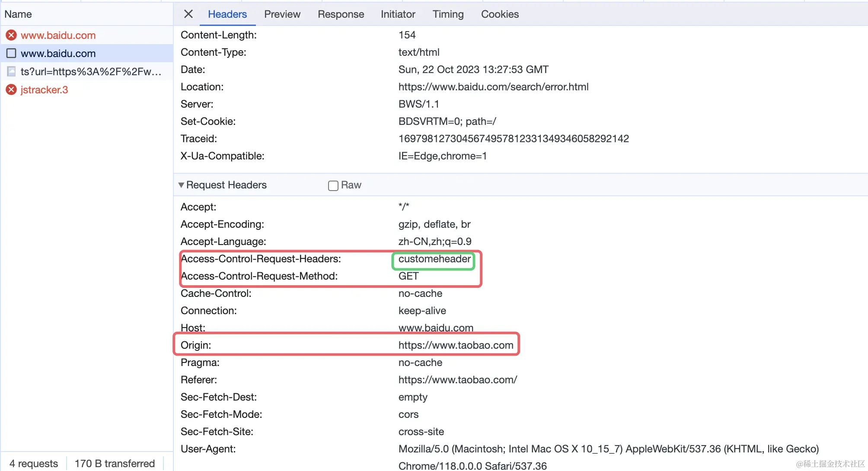The width and height of the screenshot is (868, 471).
Task: View the Cookies tab
Action: coord(500,14)
